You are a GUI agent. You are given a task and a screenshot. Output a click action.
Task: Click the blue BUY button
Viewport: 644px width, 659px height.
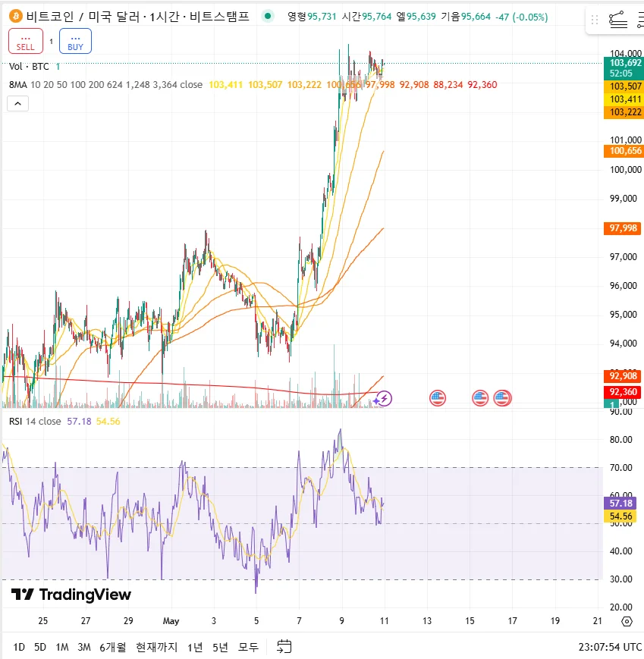[x=75, y=41]
